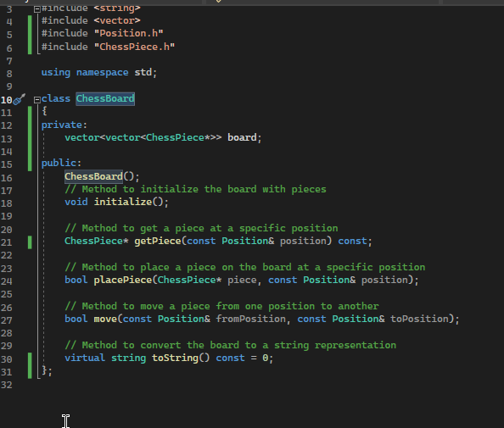The image size is (504, 428).
Task: Click the move method name
Action: tap(105, 319)
